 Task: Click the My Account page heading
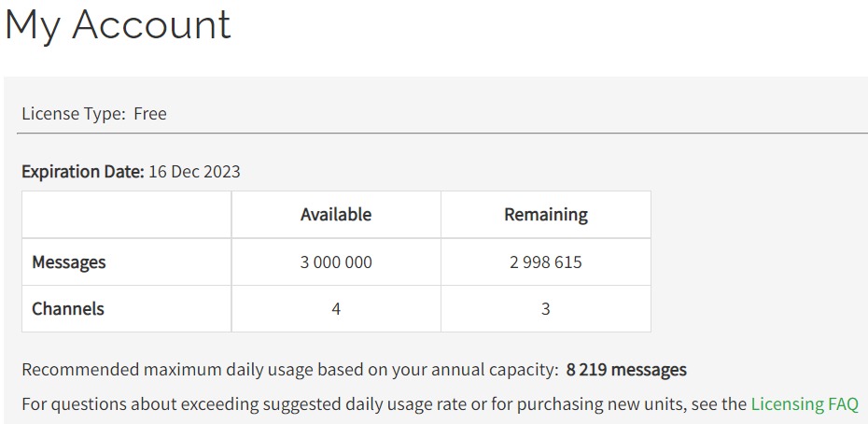(118, 24)
